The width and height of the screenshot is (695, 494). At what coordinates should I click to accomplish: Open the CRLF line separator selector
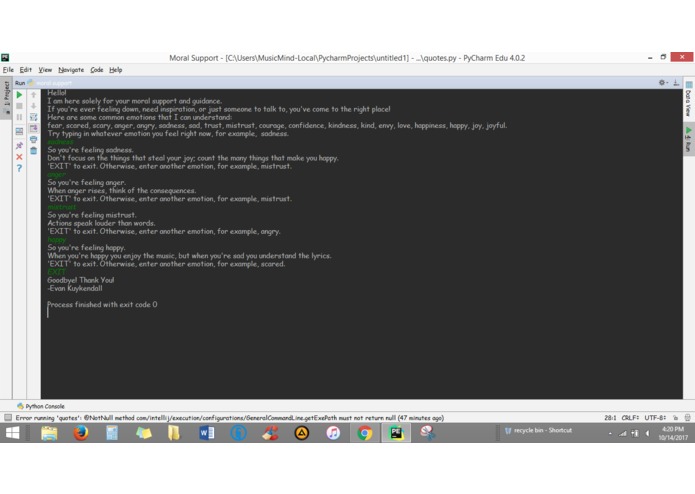tap(630, 417)
